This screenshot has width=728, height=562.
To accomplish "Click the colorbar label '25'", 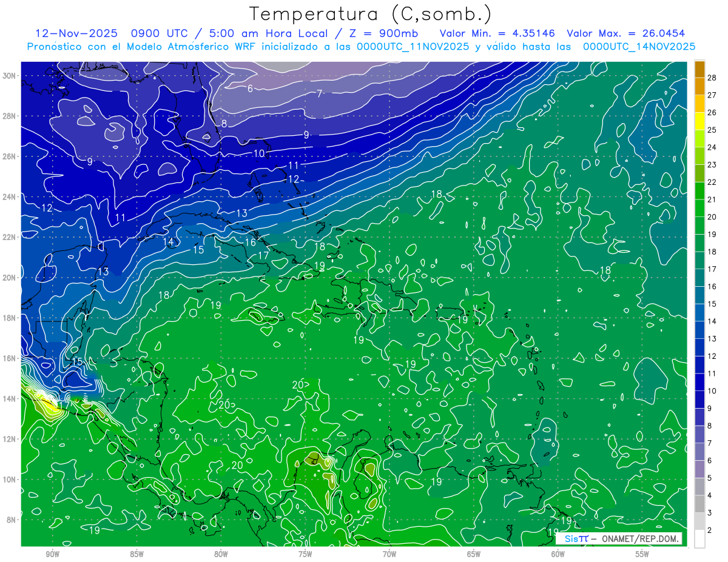I will click(712, 130).
